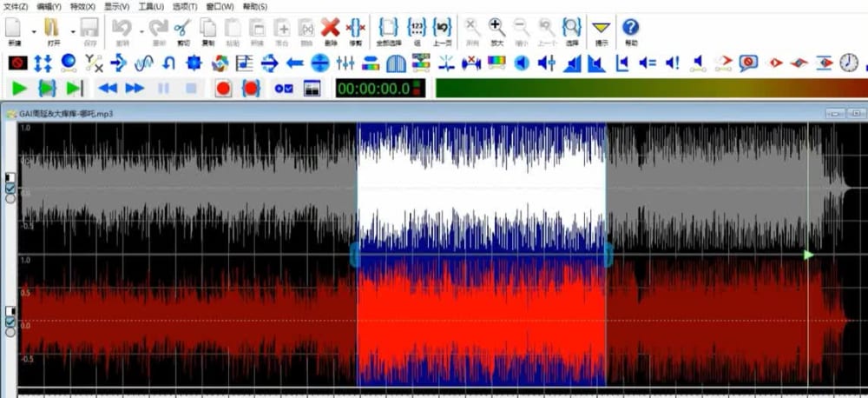The height and width of the screenshot is (398, 868).
Task: Click the right blue selection boundary handle
Action: click(x=608, y=255)
